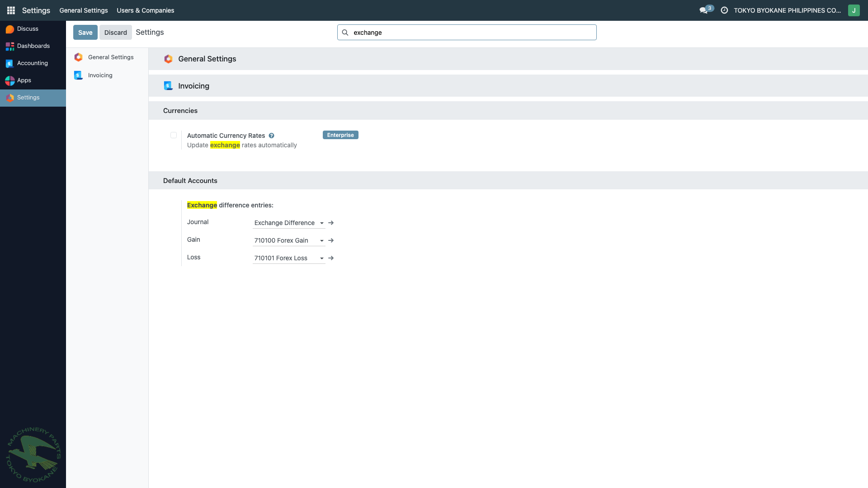Image resolution: width=868 pixels, height=488 pixels.
Task: Open the Dashboards app
Action: point(33,46)
